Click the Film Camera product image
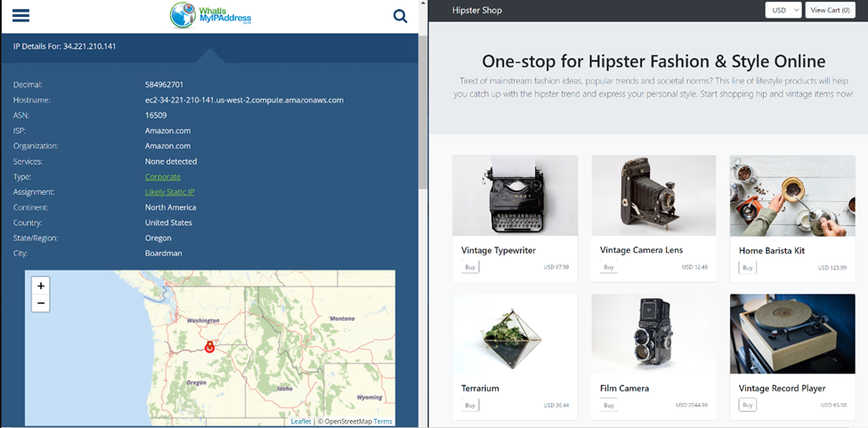Image resolution: width=868 pixels, height=428 pixels. tap(653, 334)
